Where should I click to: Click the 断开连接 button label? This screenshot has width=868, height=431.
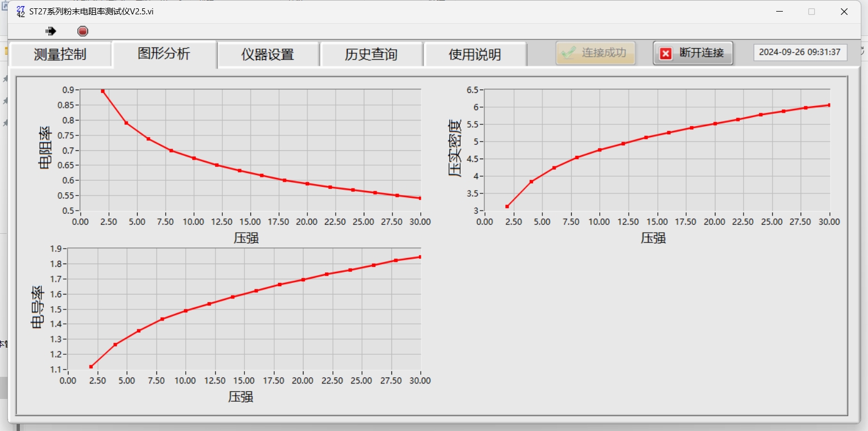[702, 53]
